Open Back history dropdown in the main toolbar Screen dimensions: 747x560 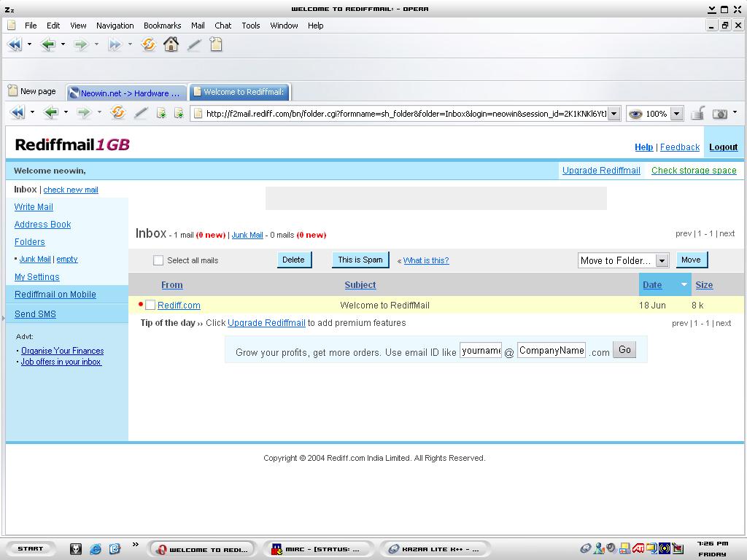(x=63, y=44)
